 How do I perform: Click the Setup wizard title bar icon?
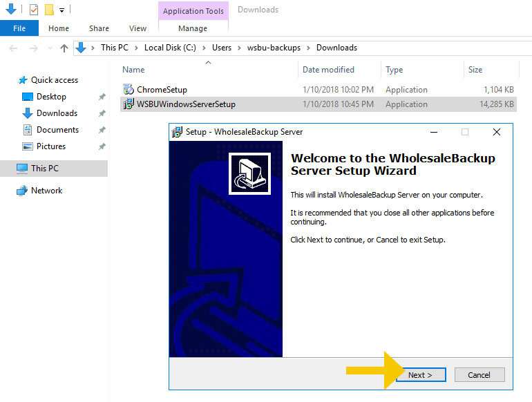(177, 132)
